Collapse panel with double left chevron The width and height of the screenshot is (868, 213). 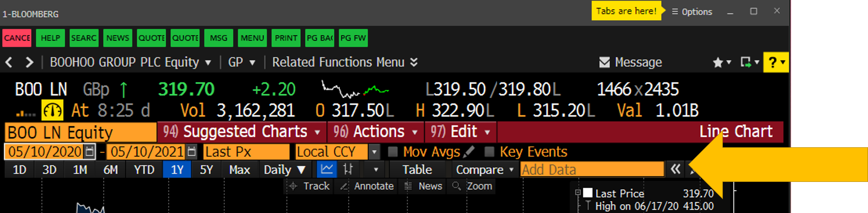[x=676, y=170]
